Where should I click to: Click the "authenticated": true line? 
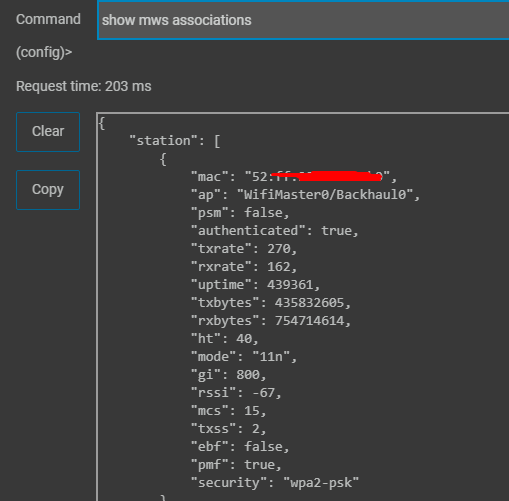click(275, 231)
